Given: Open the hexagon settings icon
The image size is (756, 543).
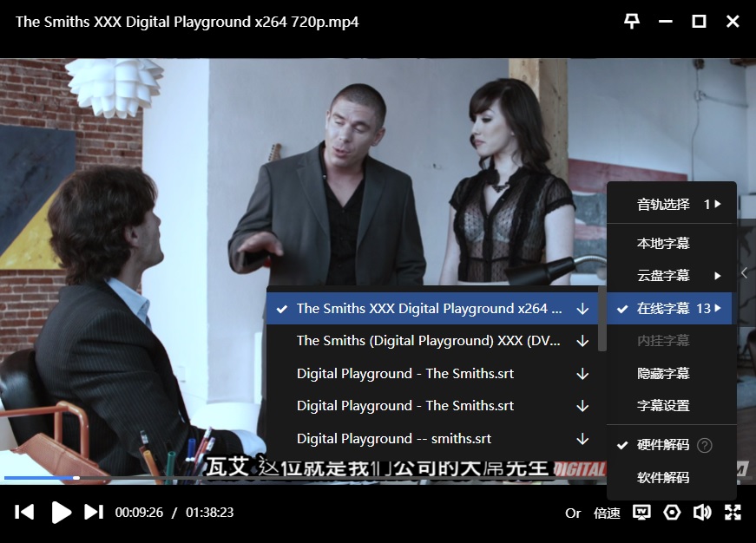Looking at the screenshot, I should coord(672,513).
